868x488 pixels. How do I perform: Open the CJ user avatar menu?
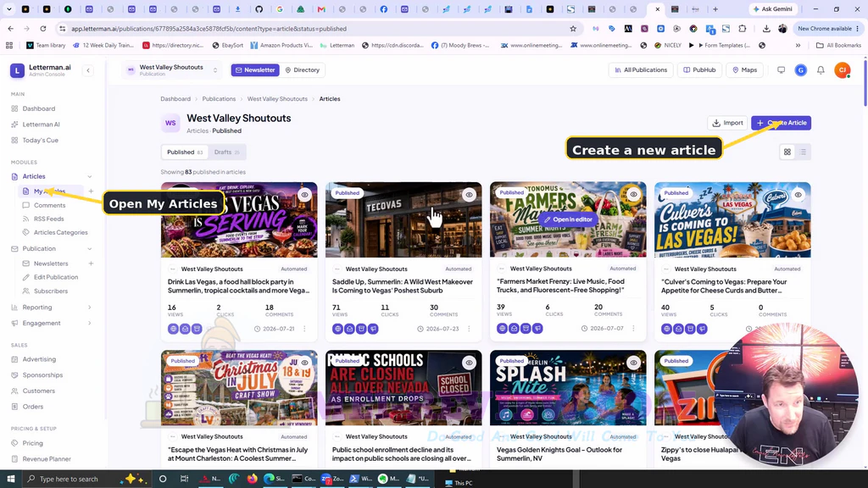(843, 70)
